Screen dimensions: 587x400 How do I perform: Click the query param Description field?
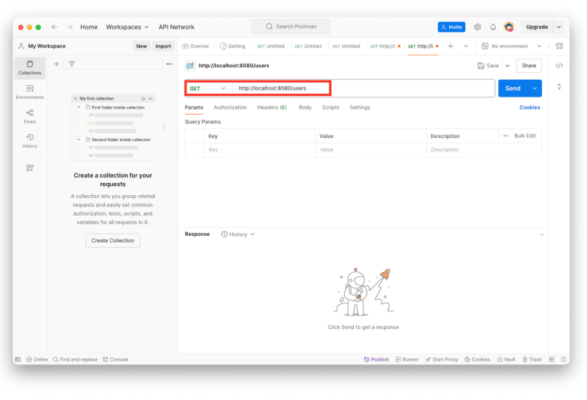click(x=484, y=150)
